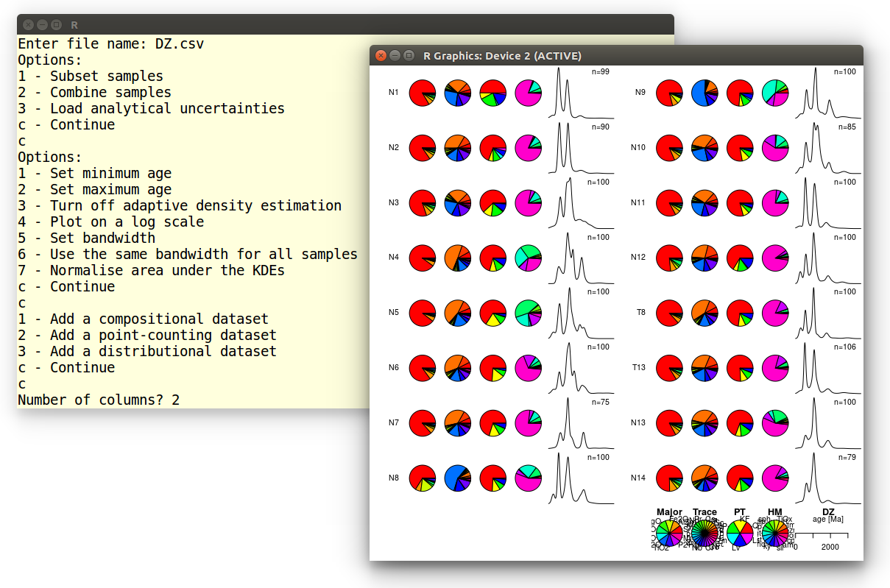The height and width of the screenshot is (588, 890).
Task: Click the HM legend pie chart
Action: click(x=774, y=534)
